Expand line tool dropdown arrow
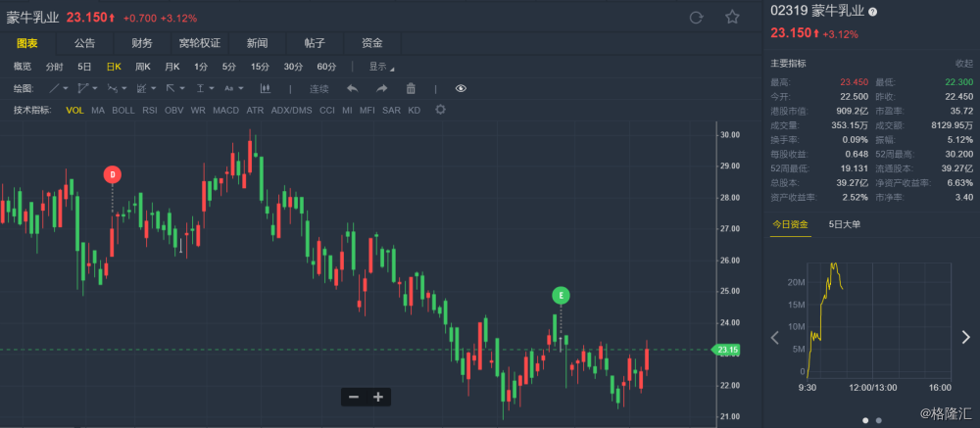 pyautogui.click(x=66, y=89)
